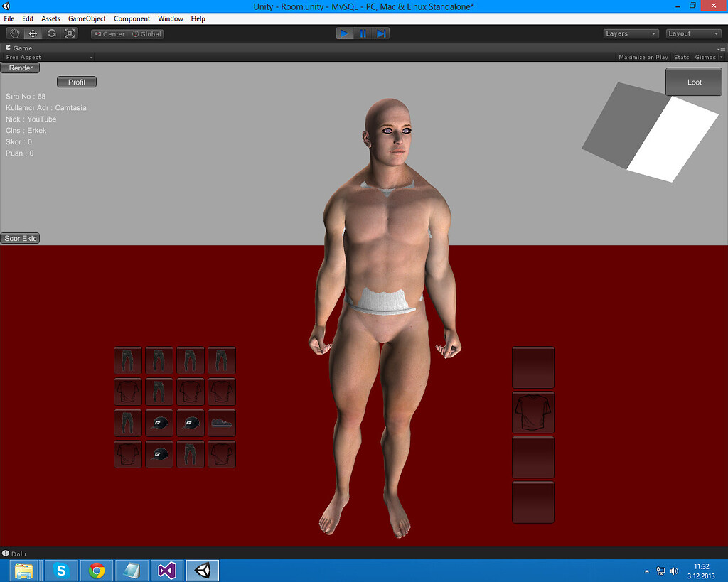Click the Profil button

(76, 81)
